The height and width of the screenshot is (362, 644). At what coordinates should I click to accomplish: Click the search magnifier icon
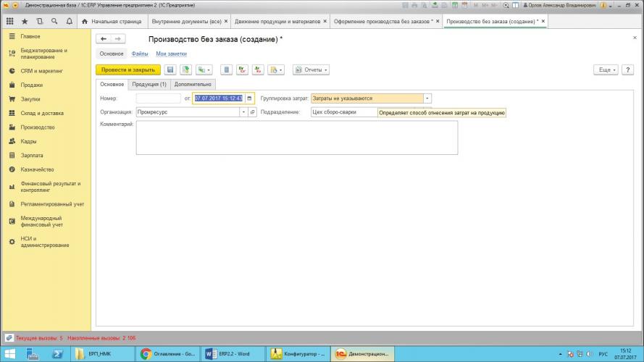click(54, 21)
